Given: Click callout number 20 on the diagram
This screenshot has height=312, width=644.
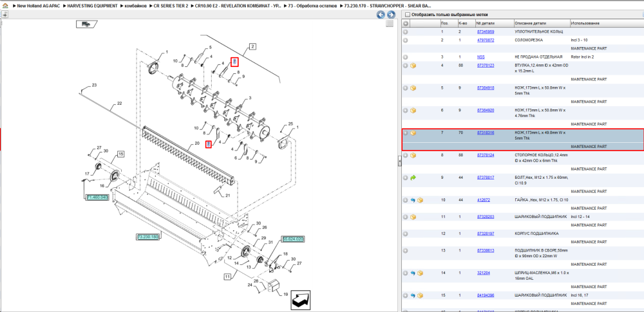Looking at the screenshot, I should click(x=196, y=143).
